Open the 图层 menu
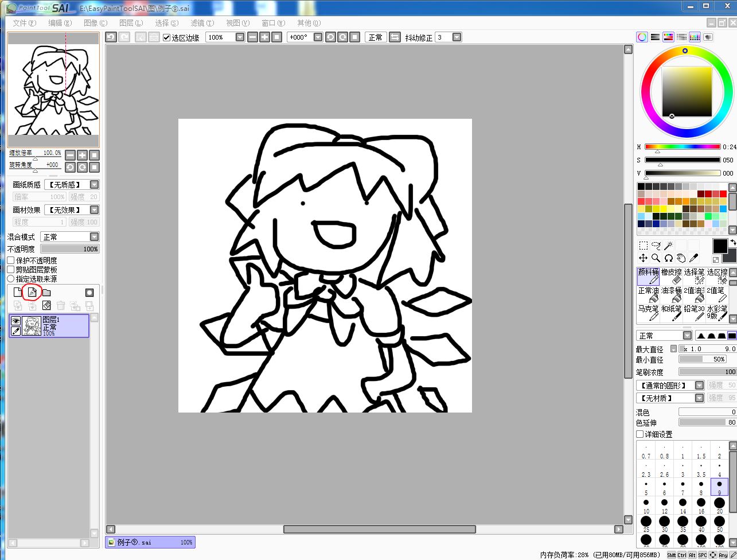Image resolution: width=737 pixels, height=560 pixels. 131,23
